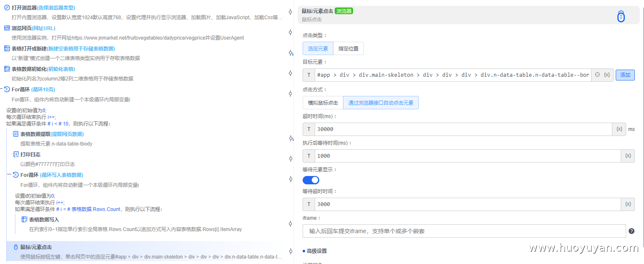The image size is (644, 264).
Task: Click the {x} variable icon in 超时时间 field
Action: (x=619, y=129)
